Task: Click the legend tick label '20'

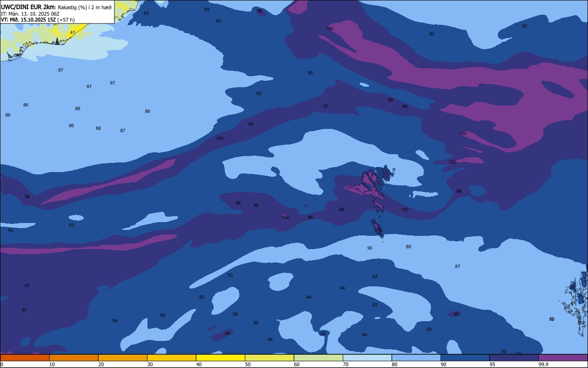Action: (101, 364)
